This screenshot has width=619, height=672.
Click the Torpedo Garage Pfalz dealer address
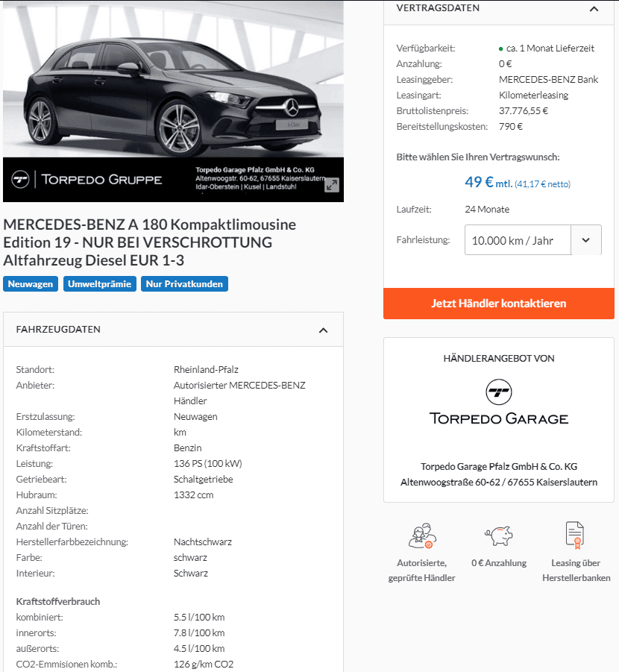pyautogui.click(x=498, y=474)
